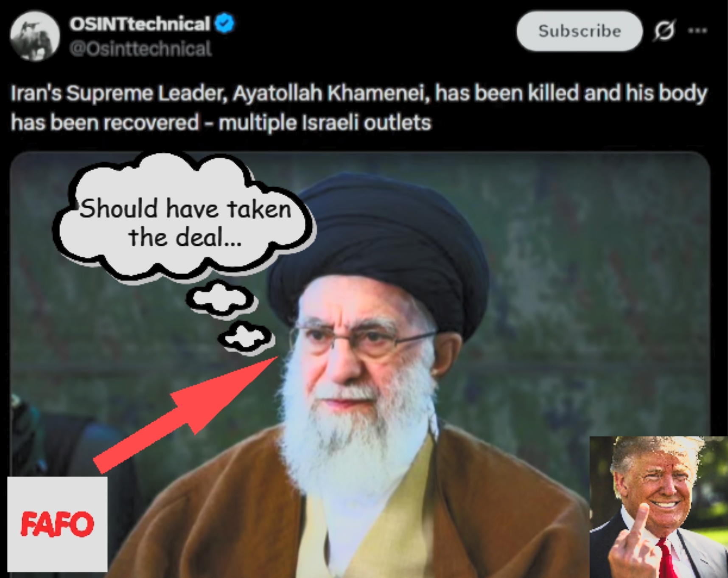Open the OSINTtechnical display name link

140,24
